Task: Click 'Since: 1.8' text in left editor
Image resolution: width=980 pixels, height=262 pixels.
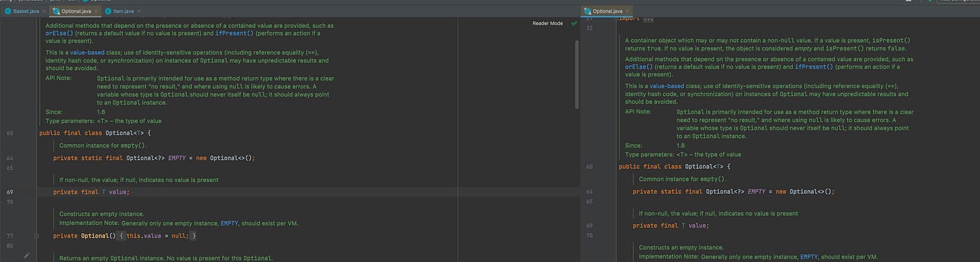Action: 76,111
